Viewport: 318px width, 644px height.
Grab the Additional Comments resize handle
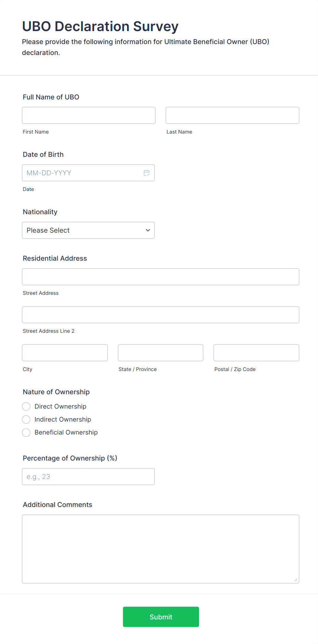coord(296,580)
